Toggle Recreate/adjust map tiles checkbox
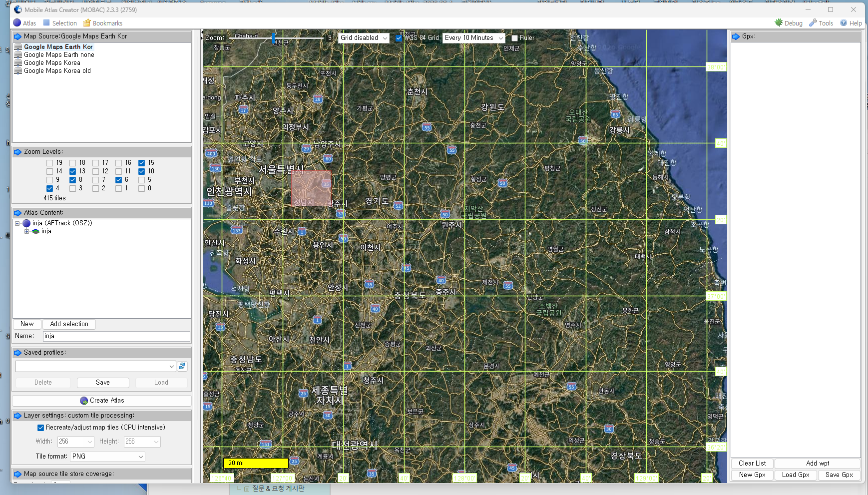This screenshot has width=868, height=495. pyautogui.click(x=40, y=428)
